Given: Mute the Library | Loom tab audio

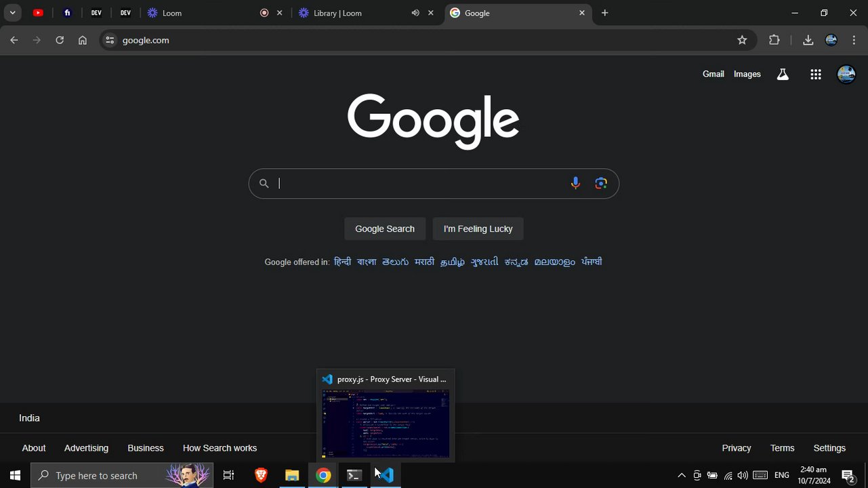Looking at the screenshot, I should tap(415, 13).
